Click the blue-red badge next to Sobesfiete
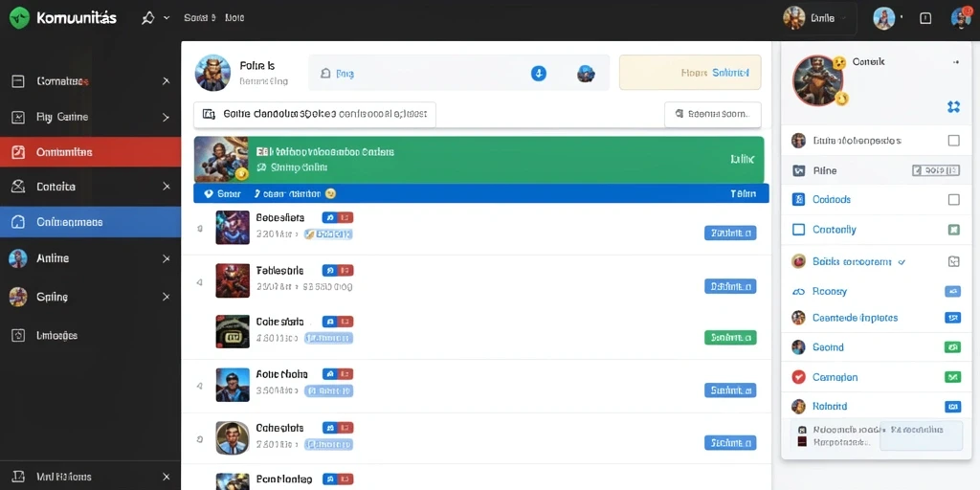 tap(338, 217)
